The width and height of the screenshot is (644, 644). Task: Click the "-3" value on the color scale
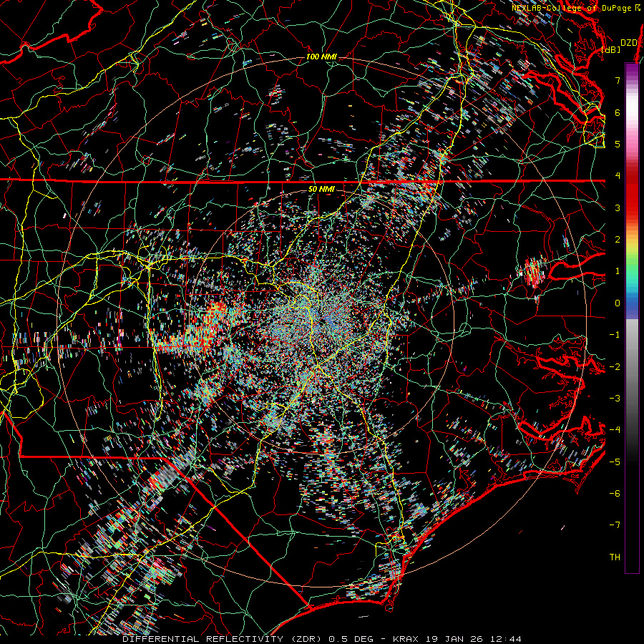click(615, 399)
